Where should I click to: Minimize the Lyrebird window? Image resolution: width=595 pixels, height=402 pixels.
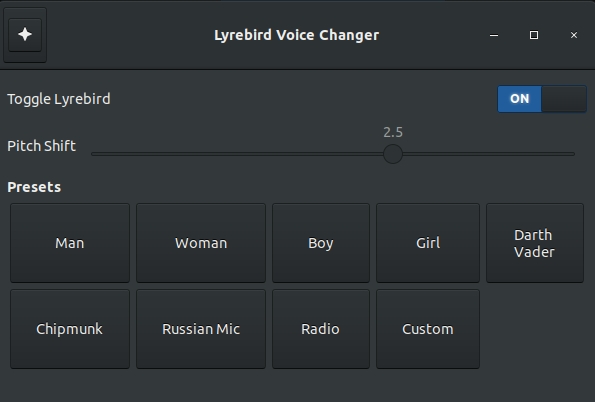pyautogui.click(x=494, y=35)
